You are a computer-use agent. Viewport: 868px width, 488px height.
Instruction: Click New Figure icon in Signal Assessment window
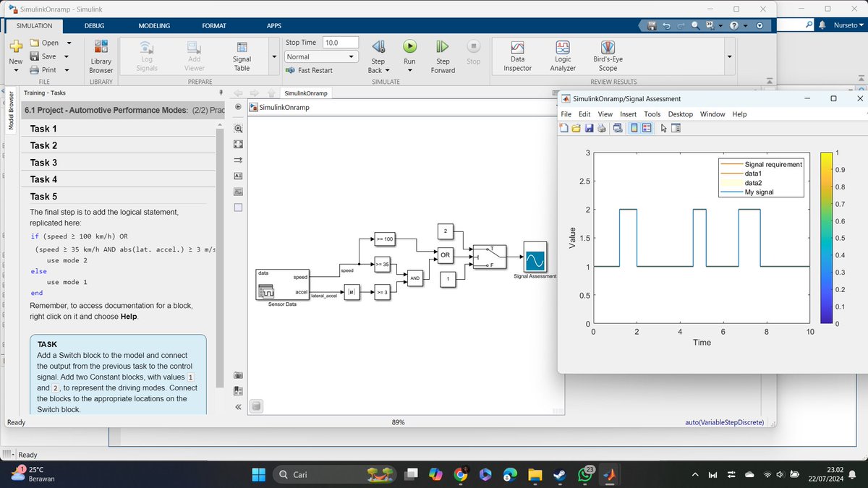pos(565,128)
